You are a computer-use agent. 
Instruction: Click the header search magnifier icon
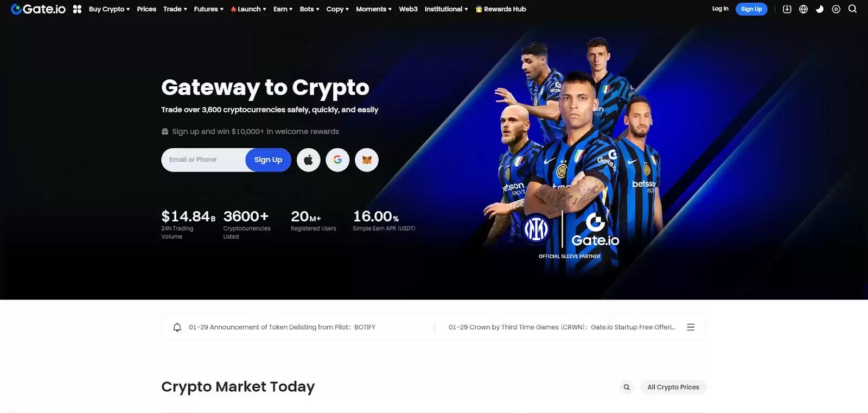coord(852,9)
